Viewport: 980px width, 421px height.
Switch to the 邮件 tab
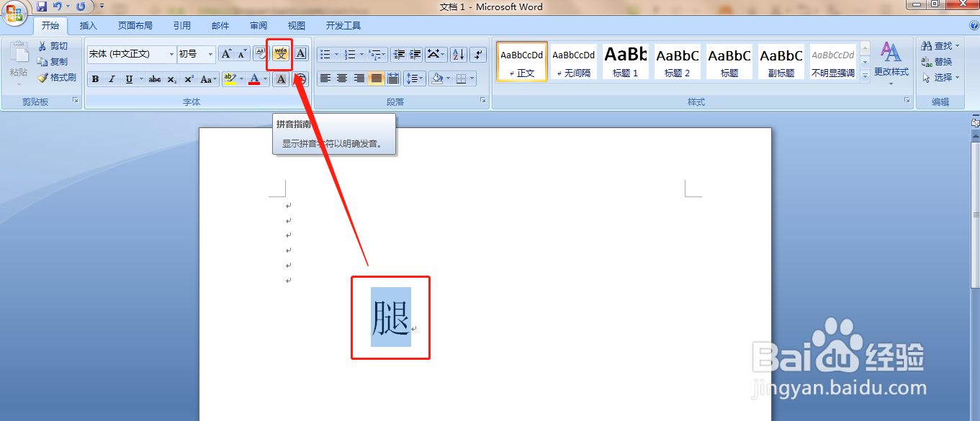coord(220,25)
